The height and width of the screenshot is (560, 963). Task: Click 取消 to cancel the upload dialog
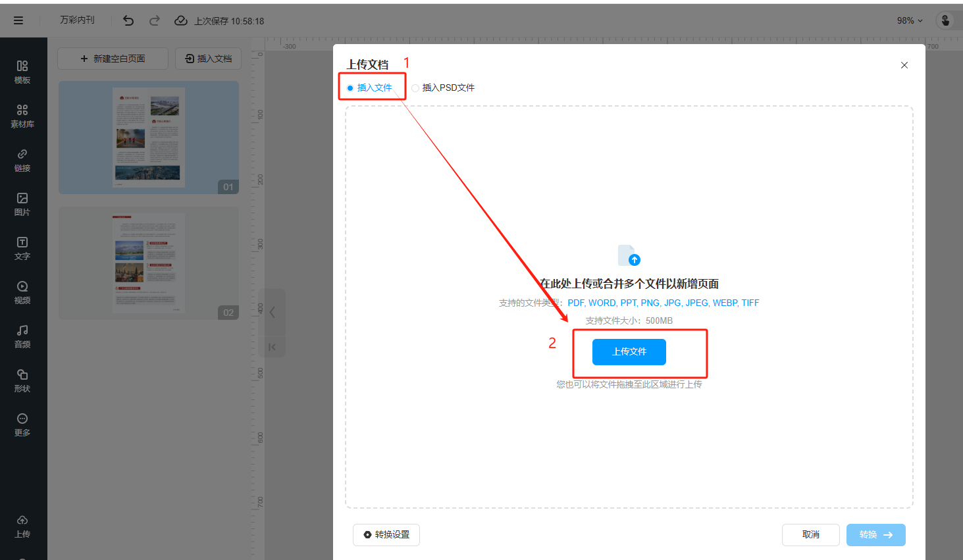point(810,535)
